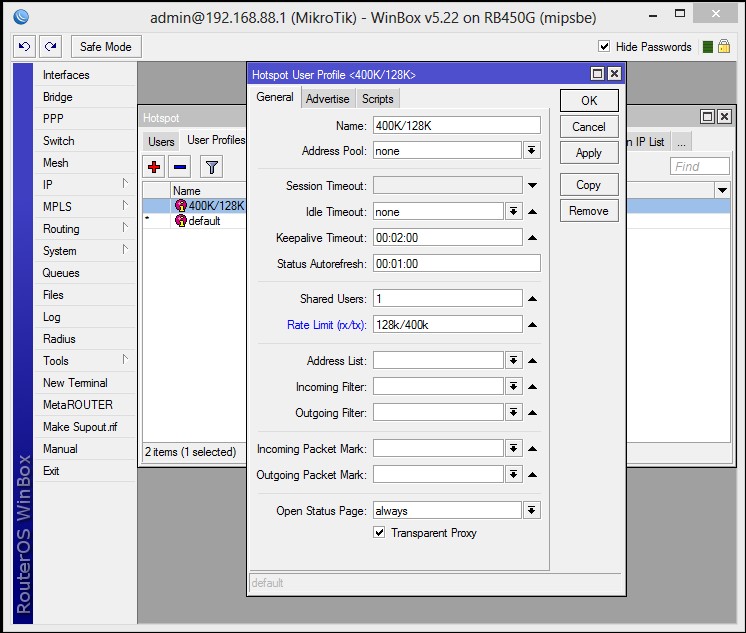Click the more tabs ellipsis button

[x=681, y=142]
